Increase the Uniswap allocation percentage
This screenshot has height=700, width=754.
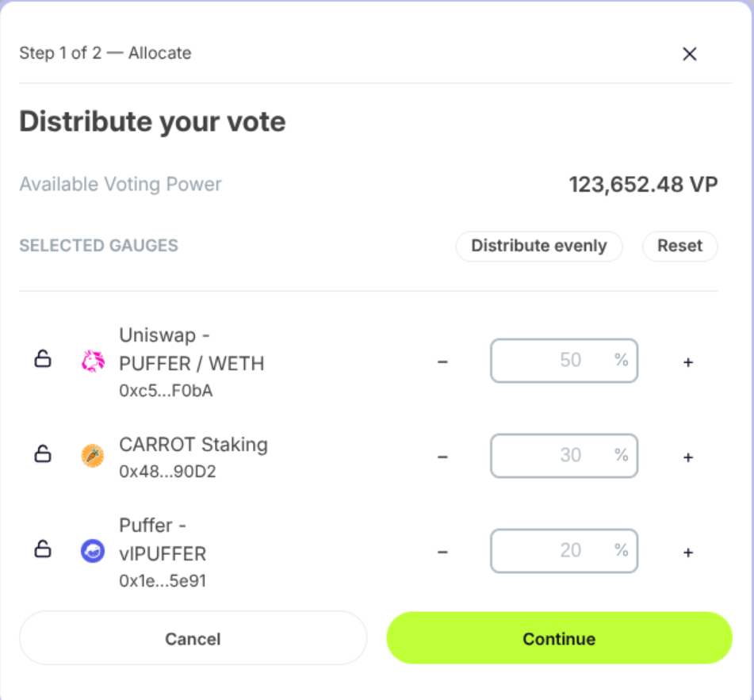click(x=687, y=361)
